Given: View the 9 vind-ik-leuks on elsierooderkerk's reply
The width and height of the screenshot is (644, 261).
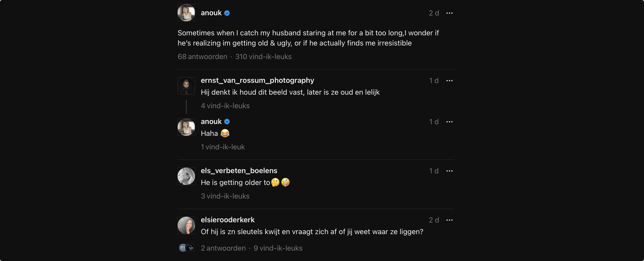Looking at the screenshot, I should [278, 248].
